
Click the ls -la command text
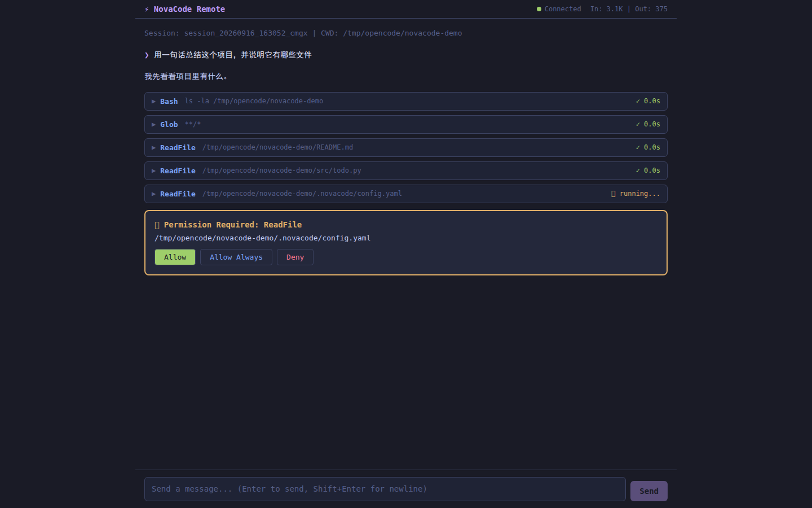click(x=254, y=101)
